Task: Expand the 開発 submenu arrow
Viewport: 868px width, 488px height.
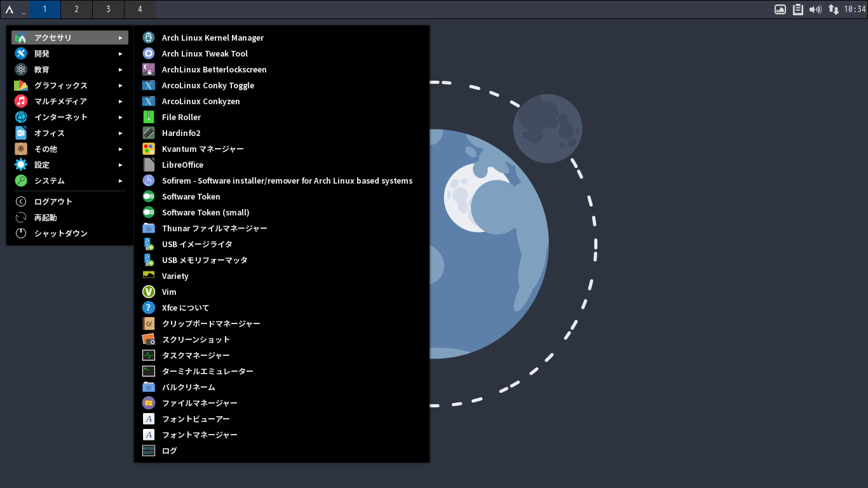Action: point(121,54)
